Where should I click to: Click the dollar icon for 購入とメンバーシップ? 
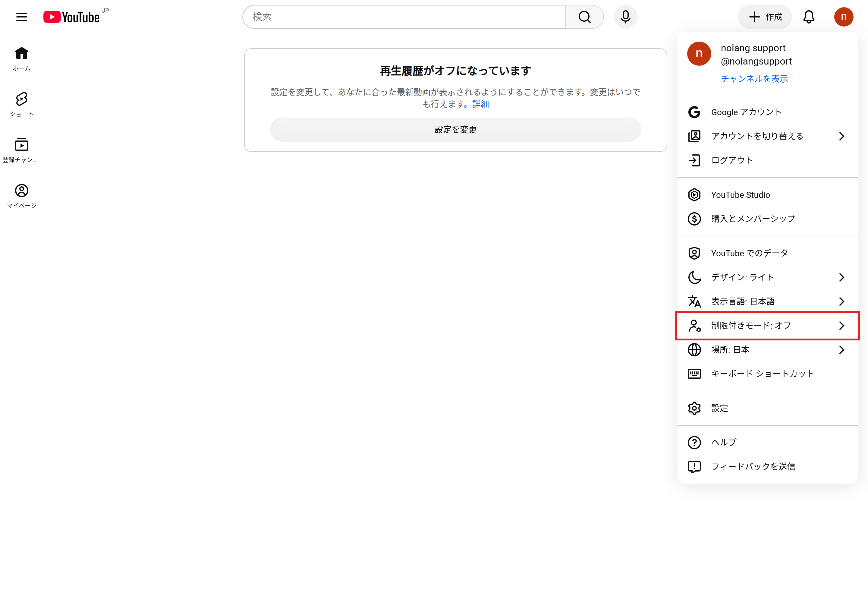pos(694,219)
